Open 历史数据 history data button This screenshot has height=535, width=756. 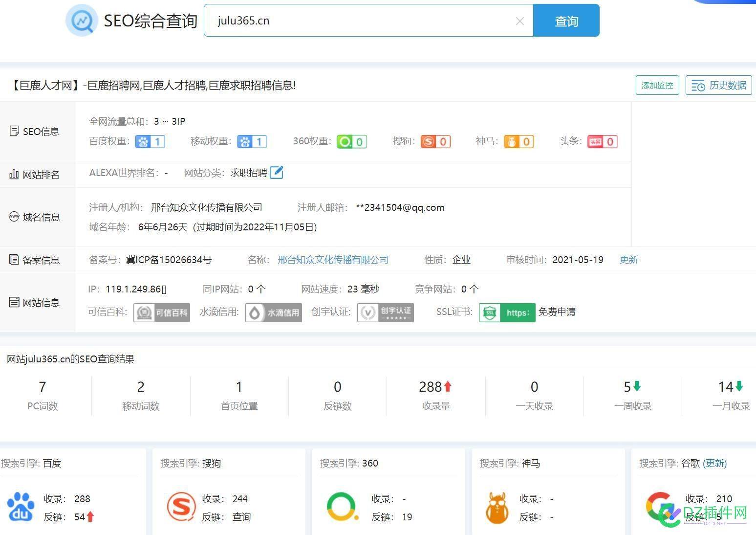point(718,85)
